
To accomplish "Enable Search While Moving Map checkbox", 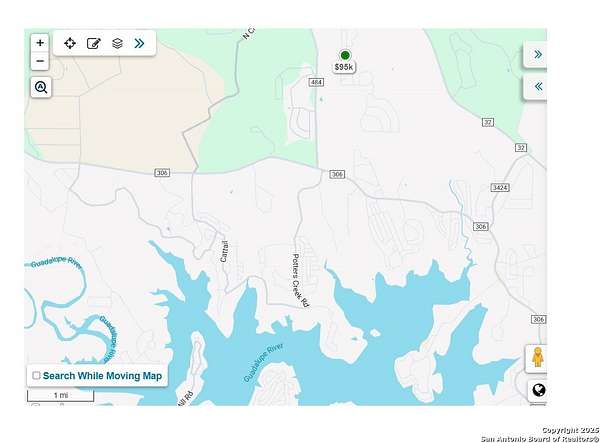I will click(36, 376).
